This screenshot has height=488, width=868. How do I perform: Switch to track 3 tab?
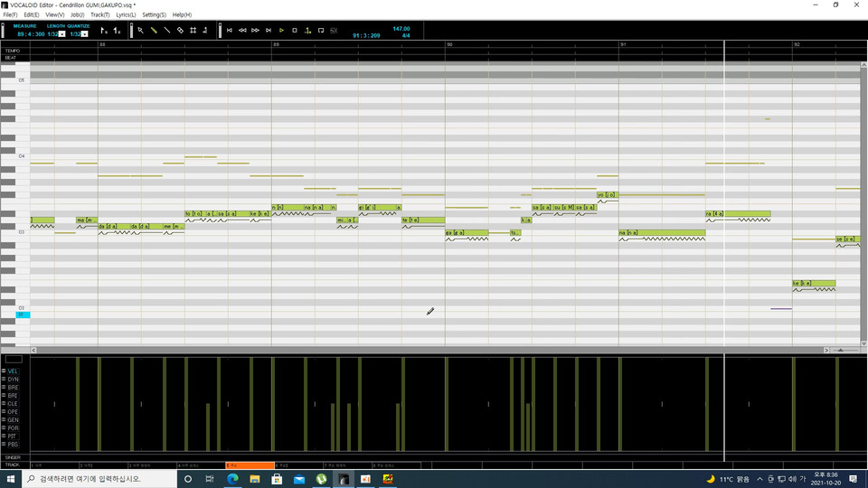click(x=152, y=465)
